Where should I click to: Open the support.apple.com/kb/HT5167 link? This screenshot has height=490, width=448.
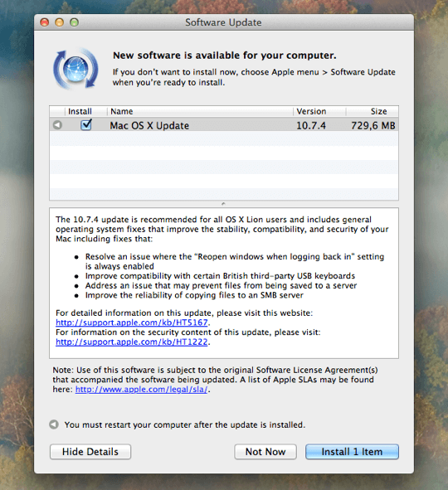point(132,323)
